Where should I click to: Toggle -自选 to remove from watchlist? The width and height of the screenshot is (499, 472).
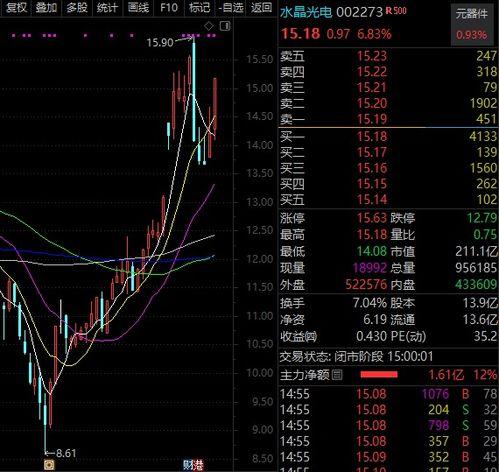point(231,7)
